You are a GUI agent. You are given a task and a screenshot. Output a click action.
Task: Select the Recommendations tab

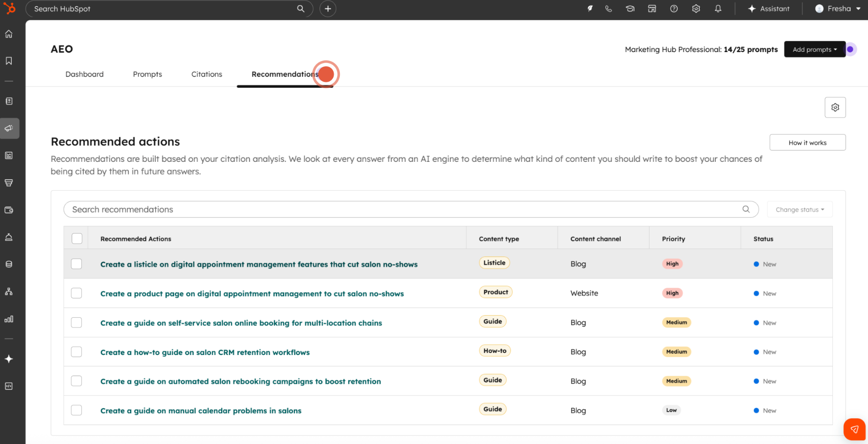click(x=285, y=74)
